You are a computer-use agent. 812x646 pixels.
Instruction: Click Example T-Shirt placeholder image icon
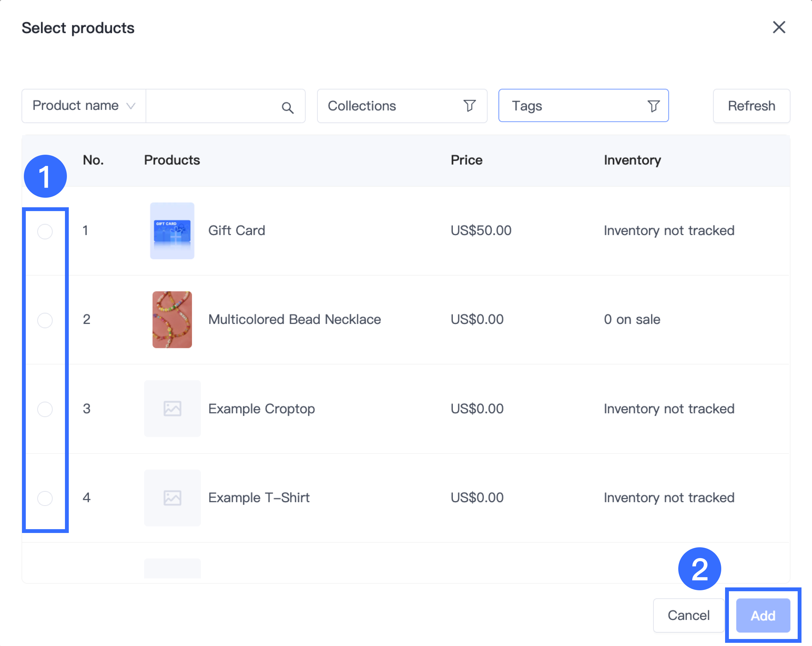pos(172,498)
